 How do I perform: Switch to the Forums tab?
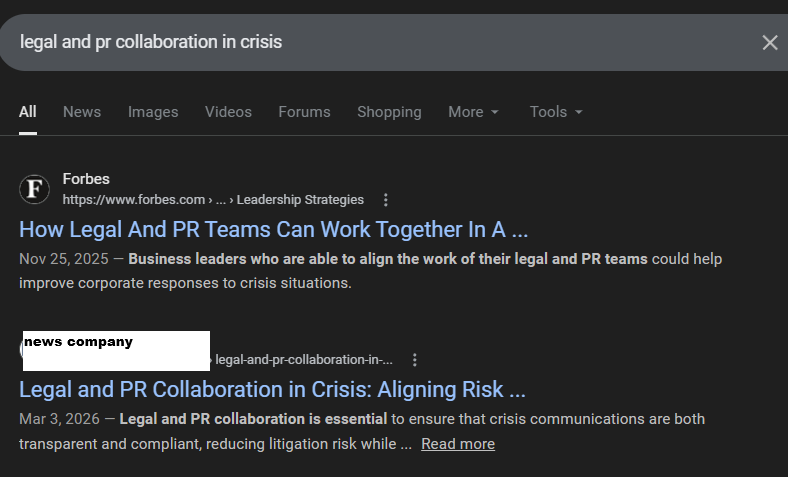coord(304,112)
